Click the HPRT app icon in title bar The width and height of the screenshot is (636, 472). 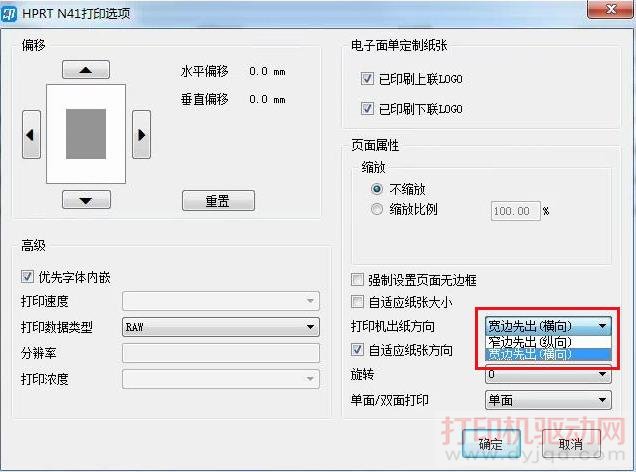click(13, 14)
